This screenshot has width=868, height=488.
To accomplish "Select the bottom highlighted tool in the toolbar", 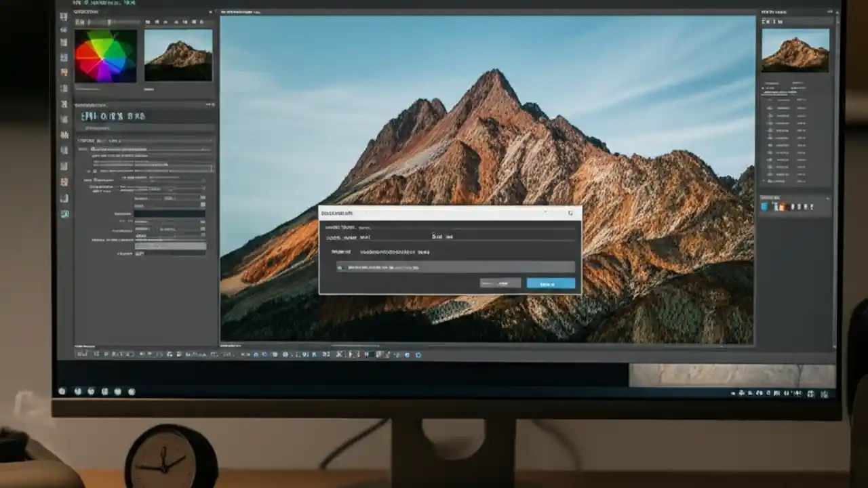I will (64, 213).
